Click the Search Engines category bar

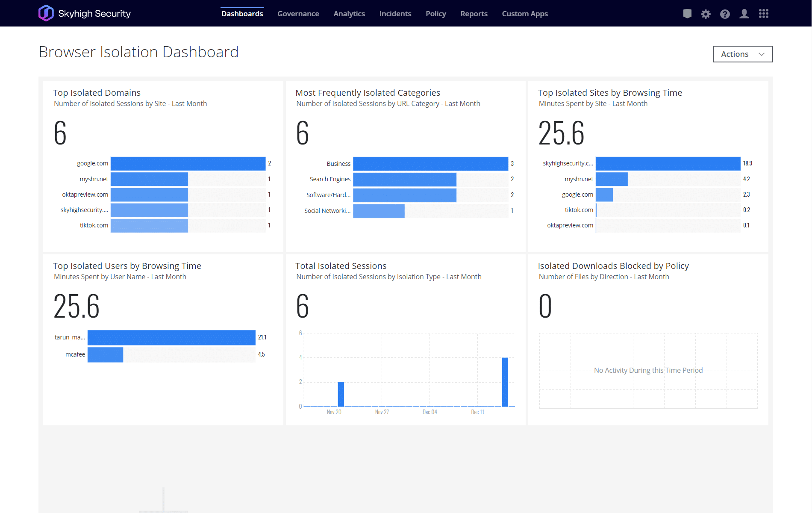(404, 180)
